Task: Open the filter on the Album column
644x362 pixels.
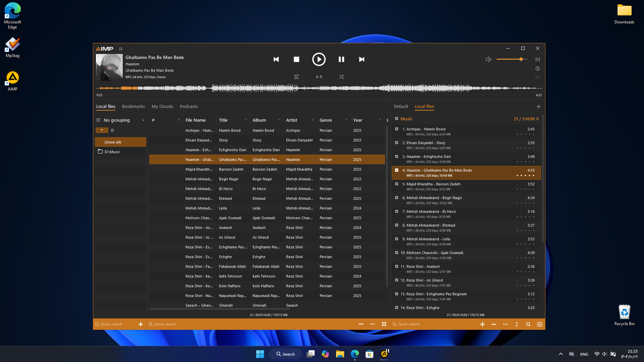Action: [x=279, y=120]
